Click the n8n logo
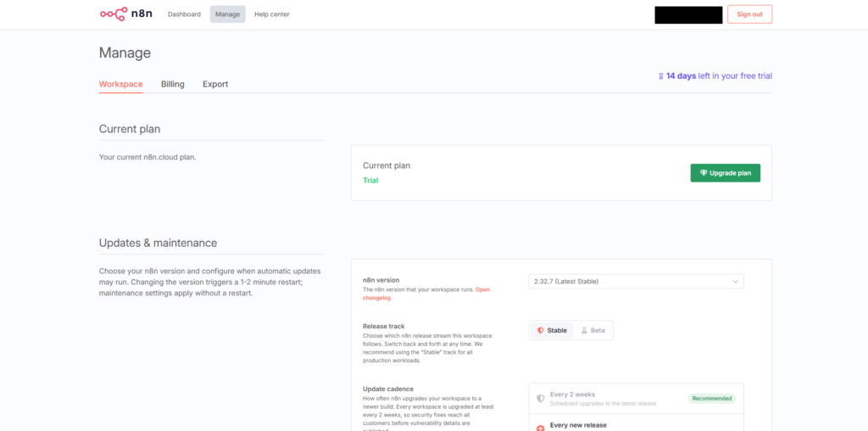This screenshot has width=868, height=431. [x=126, y=14]
